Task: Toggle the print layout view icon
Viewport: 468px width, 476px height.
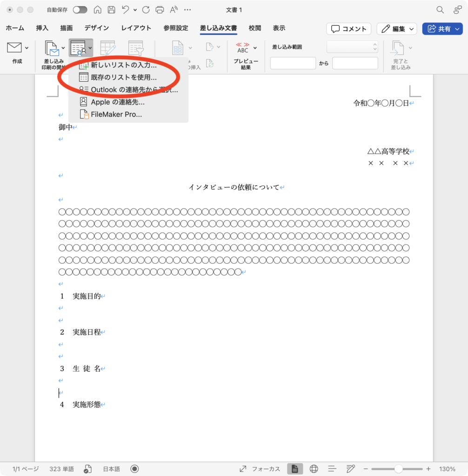Action: [295, 469]
